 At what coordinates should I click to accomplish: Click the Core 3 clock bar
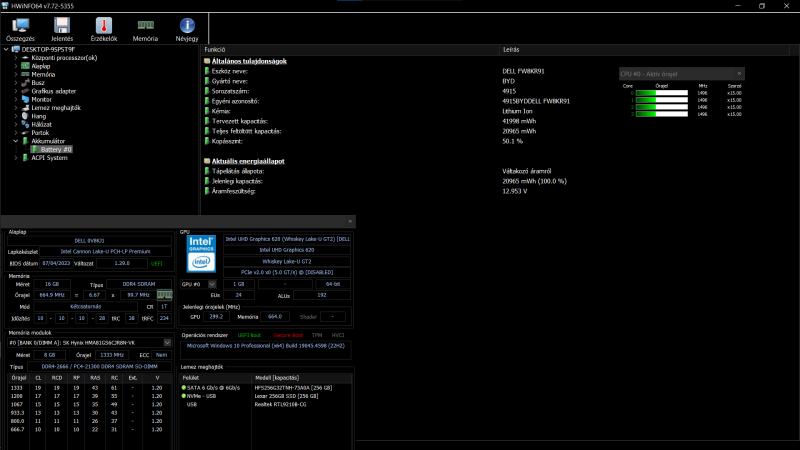coord(661,114)
